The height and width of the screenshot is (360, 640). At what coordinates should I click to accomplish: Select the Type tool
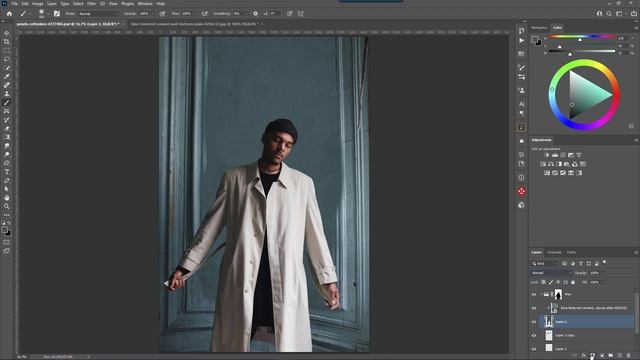click(7, 171)
